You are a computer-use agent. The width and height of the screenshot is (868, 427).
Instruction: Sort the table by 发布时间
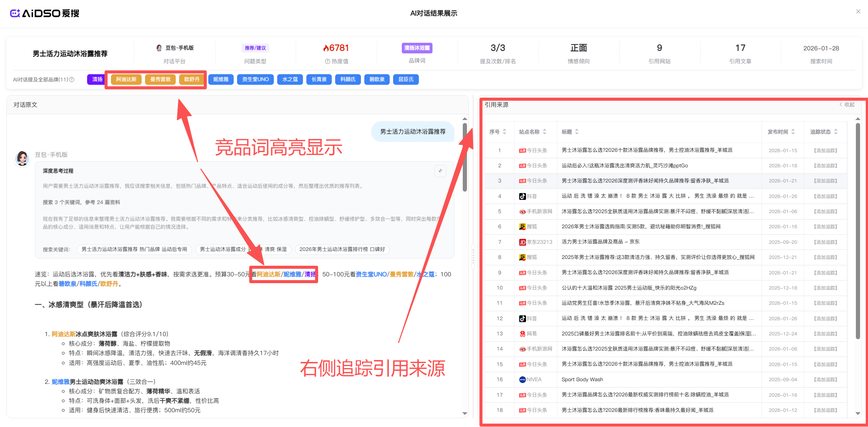(x=793, y=132)
